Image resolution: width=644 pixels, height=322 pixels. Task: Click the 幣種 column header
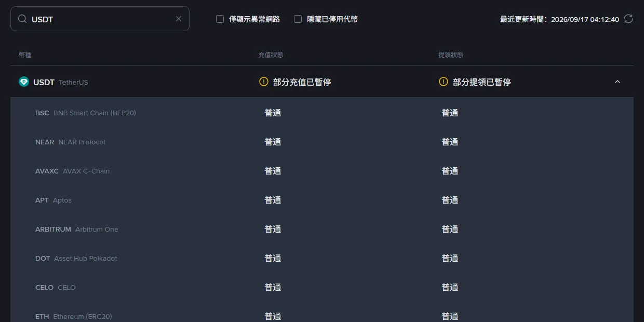pos(25,55)
